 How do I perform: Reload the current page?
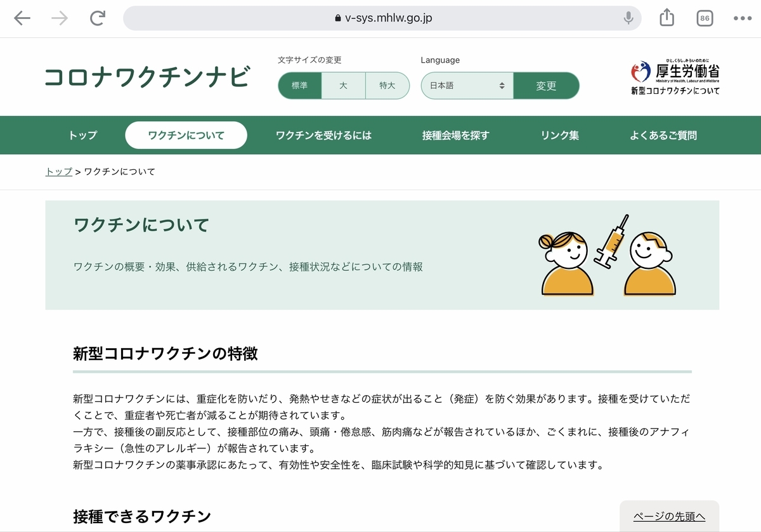[x=97, y=18]
